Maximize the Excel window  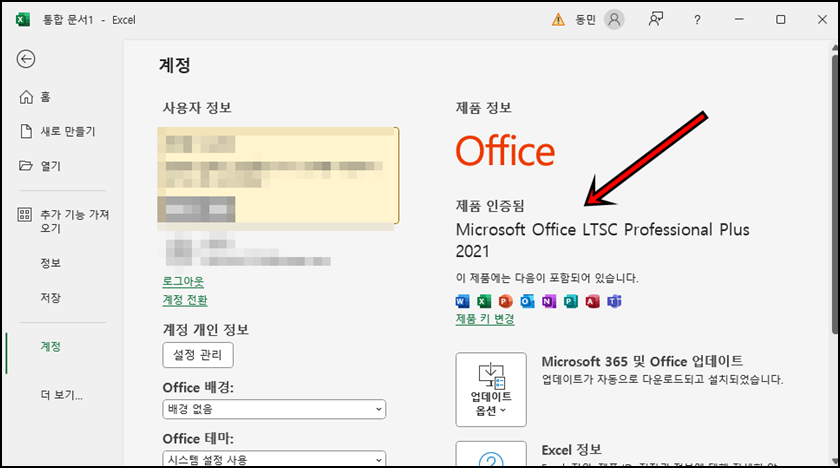point(781,20)
